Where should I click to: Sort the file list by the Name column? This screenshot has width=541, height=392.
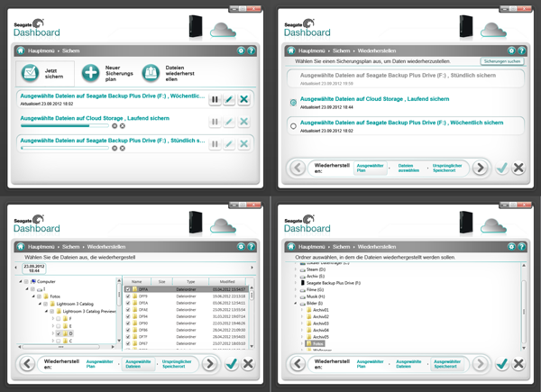[x=137, y=282]
